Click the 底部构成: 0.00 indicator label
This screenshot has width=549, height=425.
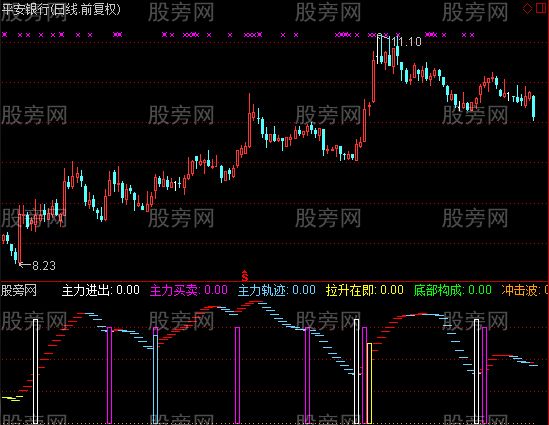click(x=452, y=290)
